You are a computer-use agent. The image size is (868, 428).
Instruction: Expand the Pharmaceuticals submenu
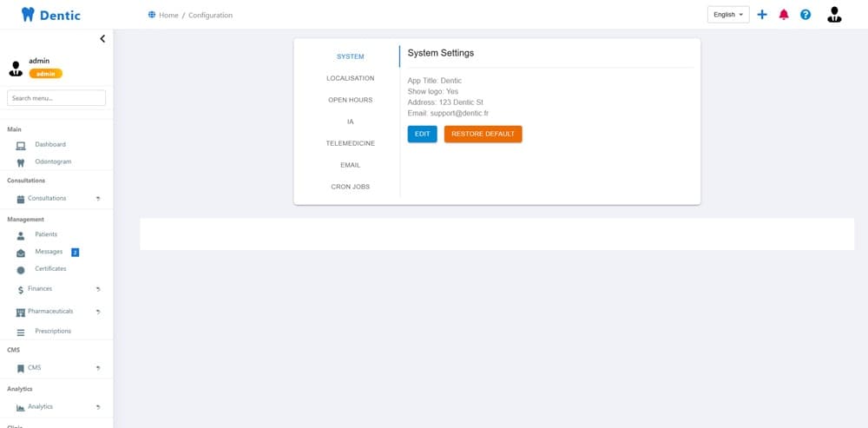50,311
